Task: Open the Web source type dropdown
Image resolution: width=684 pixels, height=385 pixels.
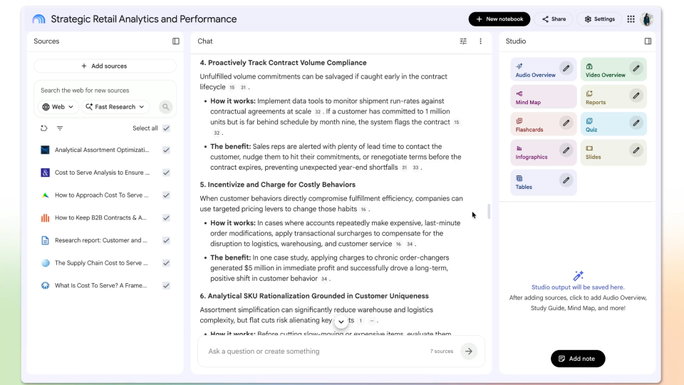Action: 58,107
